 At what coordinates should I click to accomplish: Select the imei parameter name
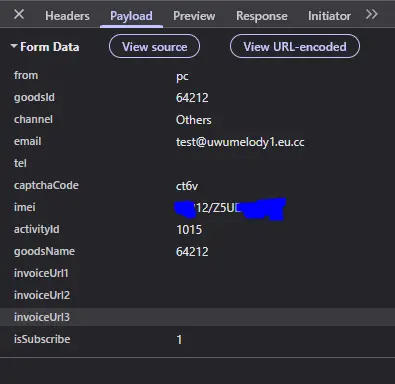pyautogui.click(x=25, y=207)
